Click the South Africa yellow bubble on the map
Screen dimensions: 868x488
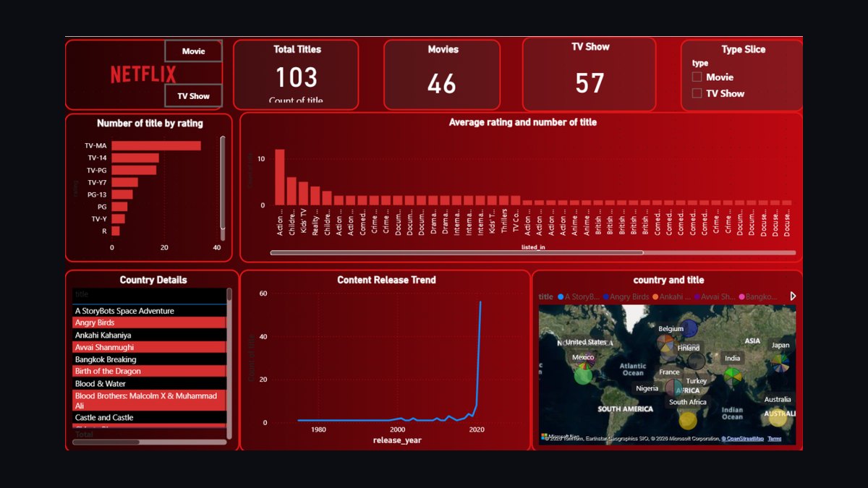[688, 419]
